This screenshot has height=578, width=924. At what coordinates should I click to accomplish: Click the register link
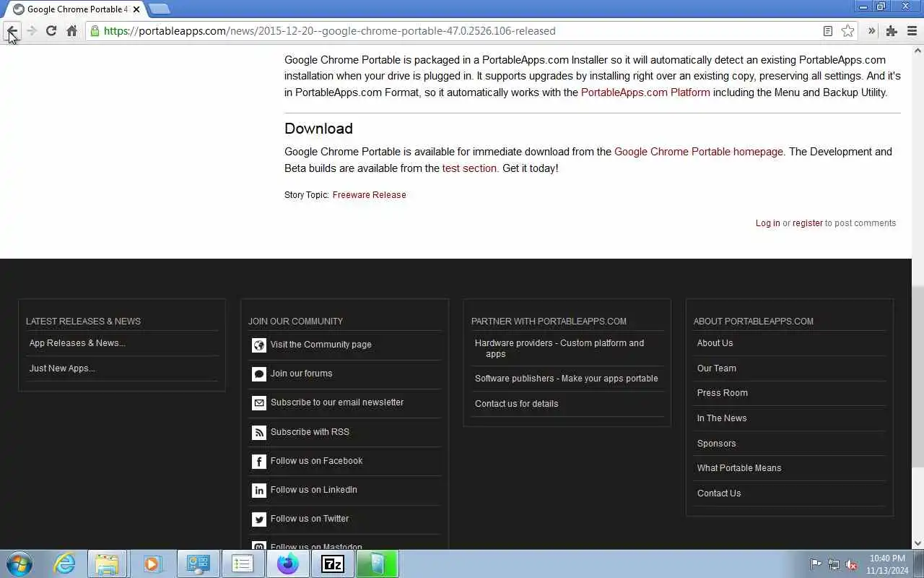[x=807, y=223]
